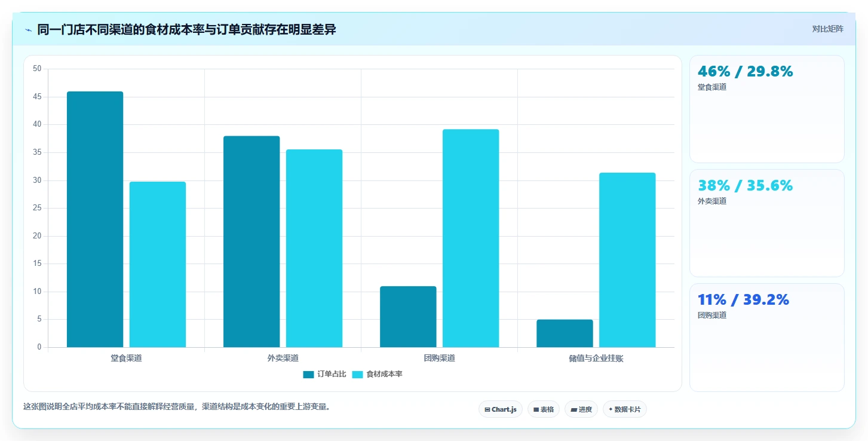Click the 堂食渠道 food cost rate bar

click(158, 264)
